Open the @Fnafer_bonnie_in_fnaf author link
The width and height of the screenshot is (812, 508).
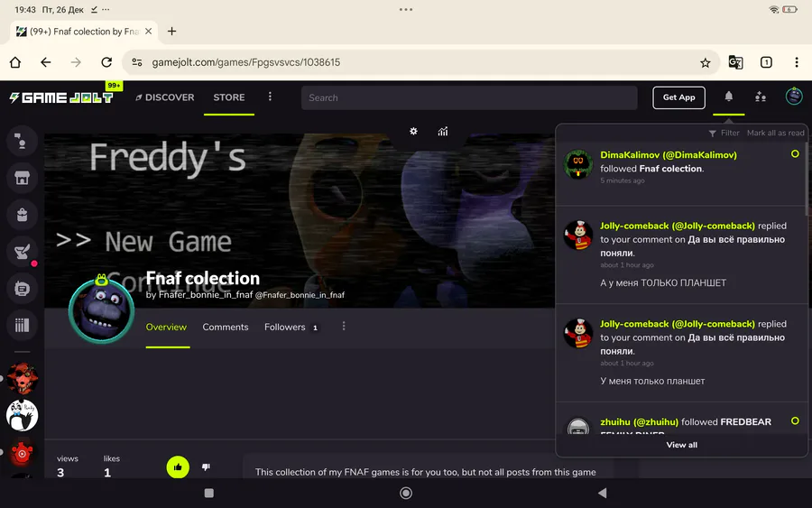point(300,295)
